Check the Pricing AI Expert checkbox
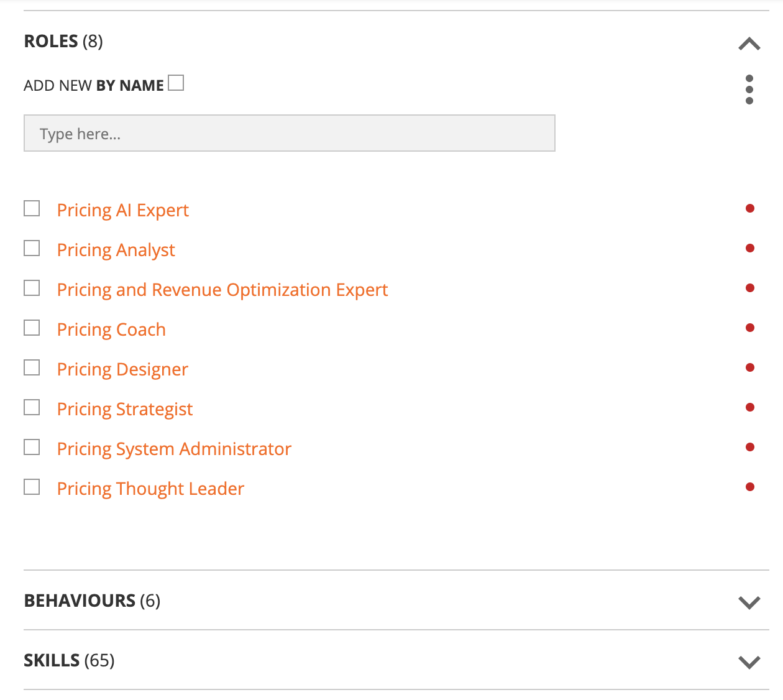Viewport: 783px width, 700px height. 32,208
